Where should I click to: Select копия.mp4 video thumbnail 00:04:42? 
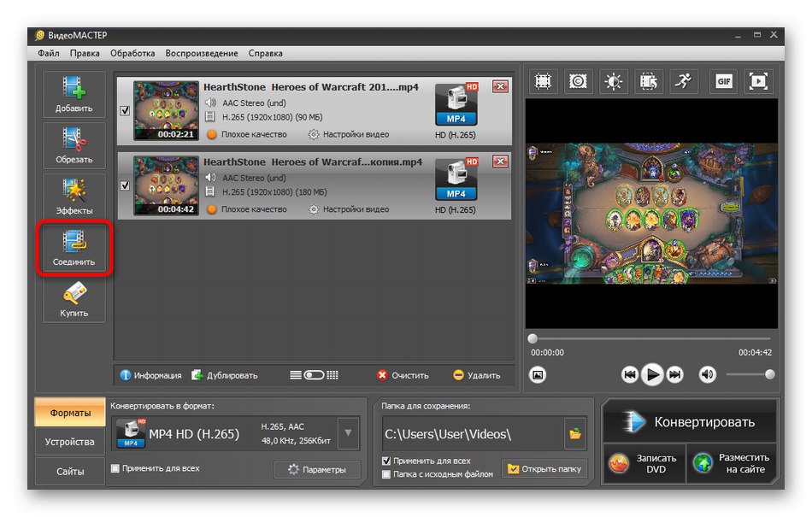click(166, 185)
